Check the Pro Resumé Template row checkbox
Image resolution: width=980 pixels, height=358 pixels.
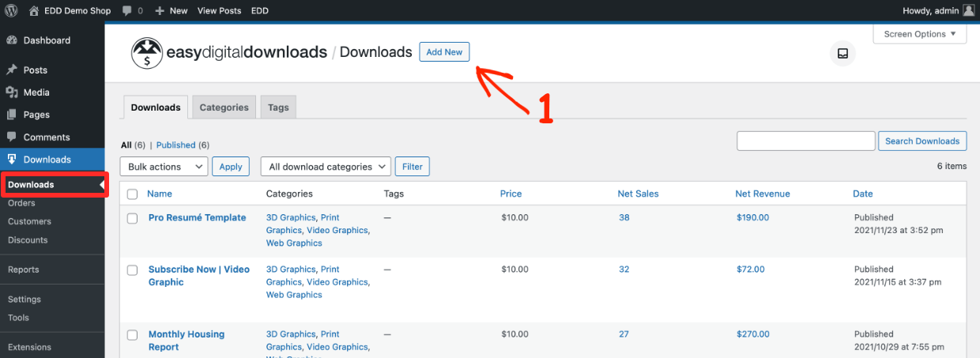click(133, 219)
